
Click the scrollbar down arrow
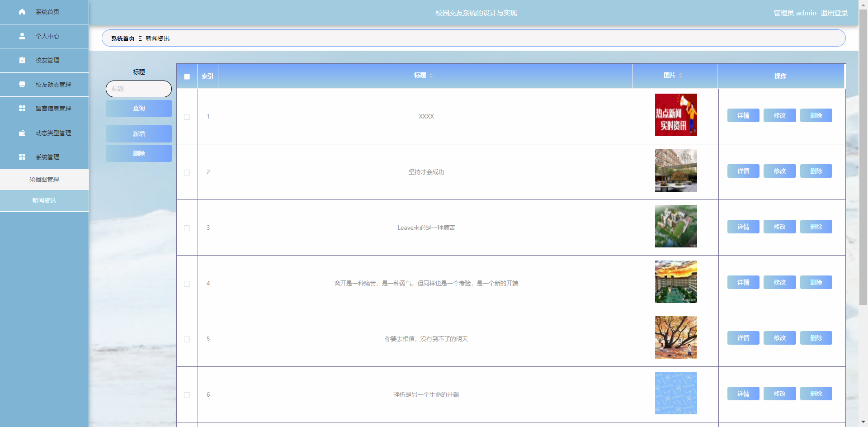click(863, 422)
